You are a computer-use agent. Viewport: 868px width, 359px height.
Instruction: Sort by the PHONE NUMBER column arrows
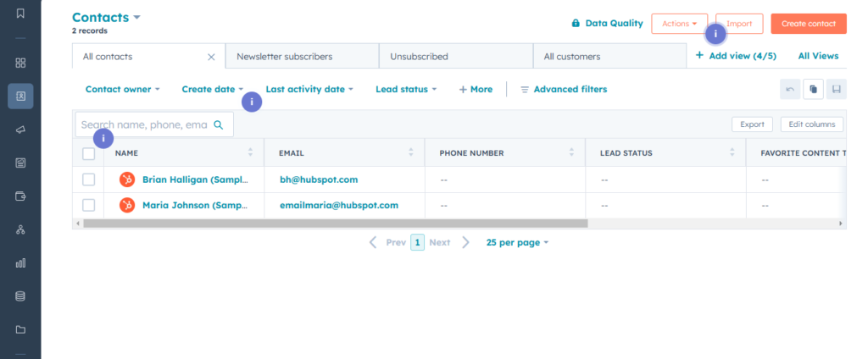[x=571, y=152]
